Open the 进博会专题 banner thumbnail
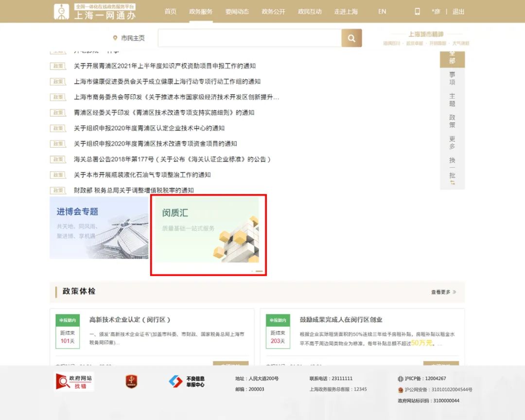Image resolution: width=525 pixels, height=420 pixels. click(99, 227)
